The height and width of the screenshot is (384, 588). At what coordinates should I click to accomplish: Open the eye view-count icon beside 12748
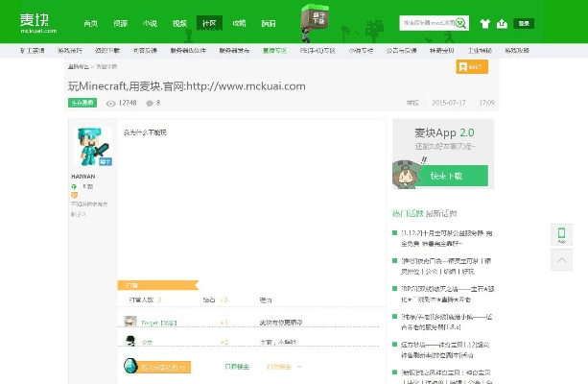click(110, 104)
